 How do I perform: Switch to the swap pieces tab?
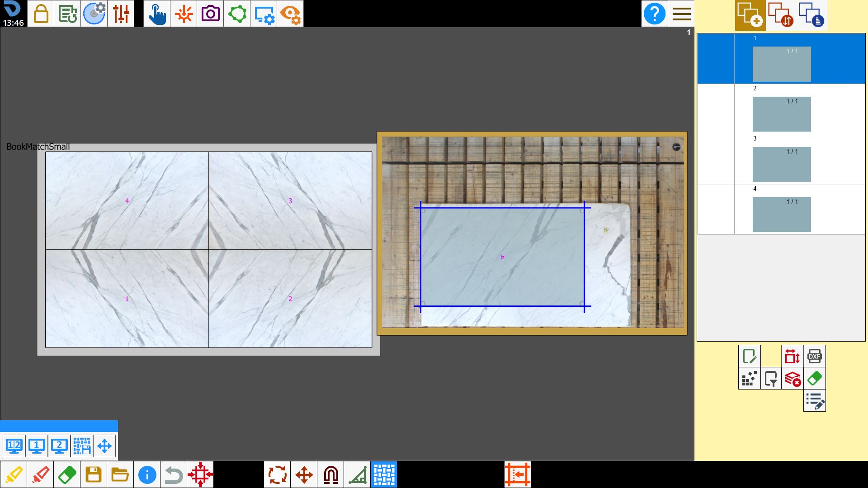(x=781, y=15)
